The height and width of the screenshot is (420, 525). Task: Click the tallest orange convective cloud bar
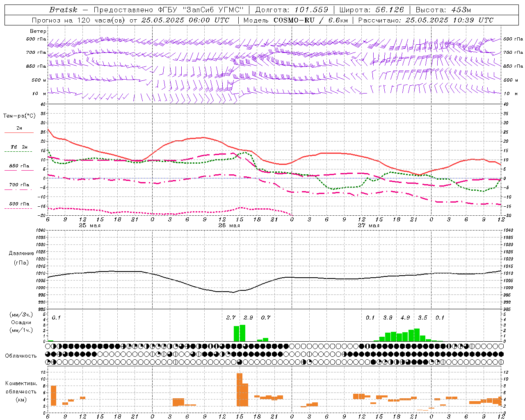click(240, 390)
